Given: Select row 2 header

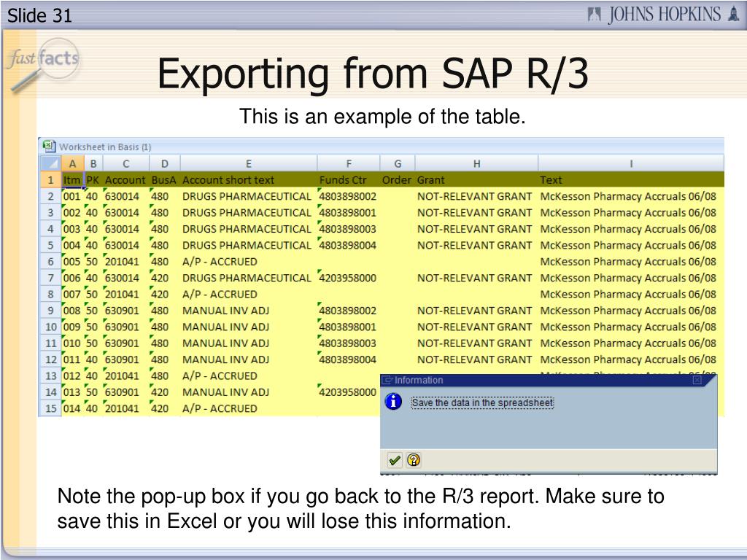Looking at the screenshot, I should (x=50, y=196).
